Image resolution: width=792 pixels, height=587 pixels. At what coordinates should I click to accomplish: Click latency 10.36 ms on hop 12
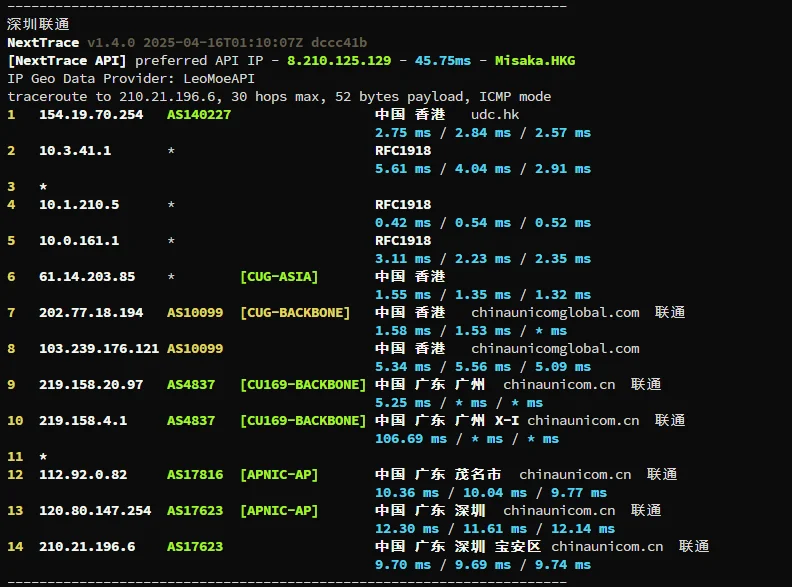click(407, 493)
